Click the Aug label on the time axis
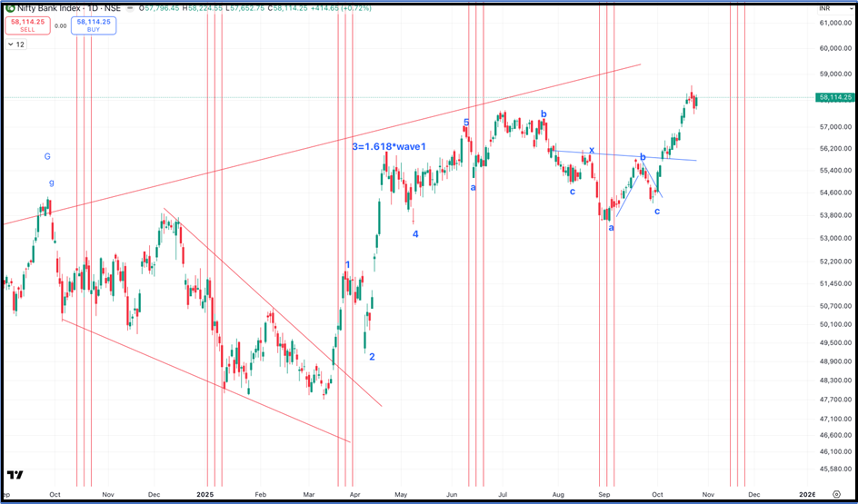 pyautogui.click(x=557, y=495)
